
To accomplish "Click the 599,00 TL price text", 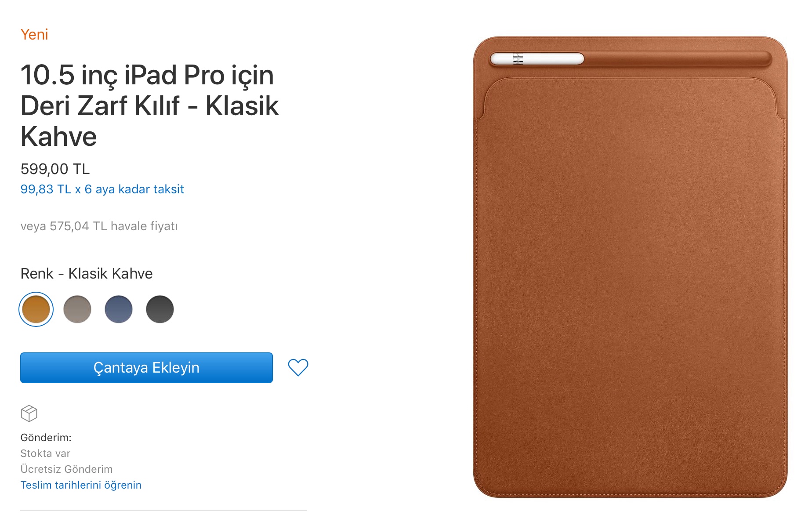I will click(x=55, y=169).
